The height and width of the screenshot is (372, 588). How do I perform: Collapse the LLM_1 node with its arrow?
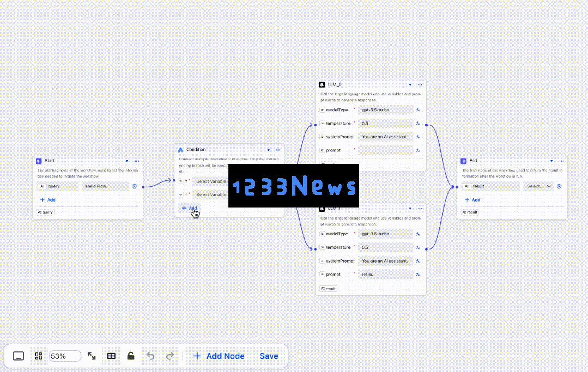410,209
